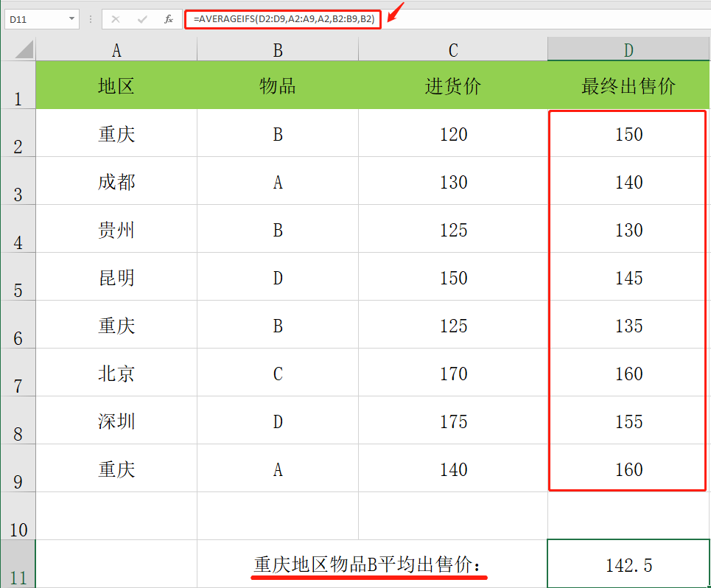
Task: Select cell C8 with value 175
Action: point(453,421)
